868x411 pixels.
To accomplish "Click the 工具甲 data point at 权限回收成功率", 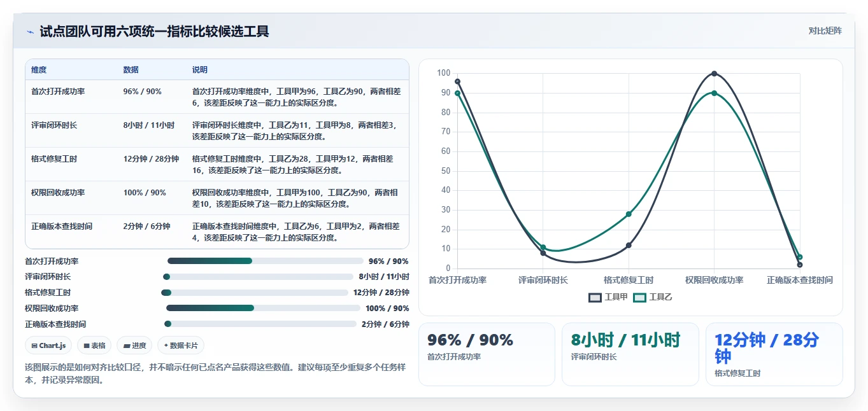I will [714, 73].
